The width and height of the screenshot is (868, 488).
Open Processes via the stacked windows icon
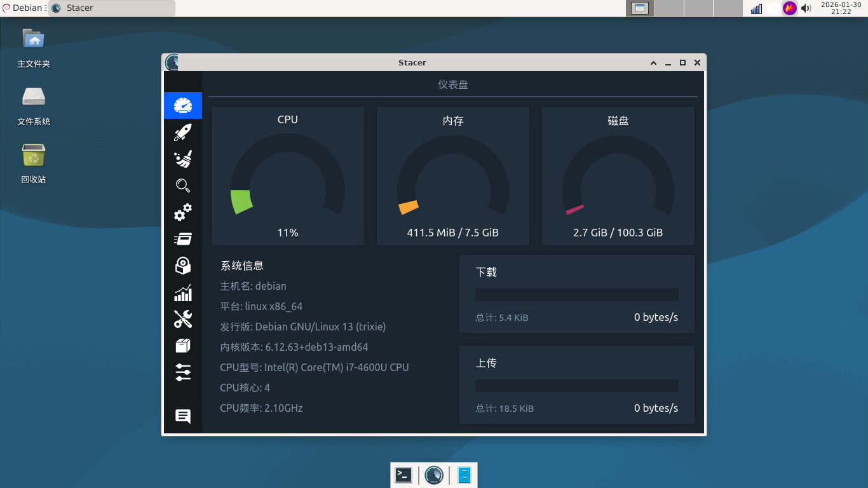pyautogui.click(x=183, y=239)
